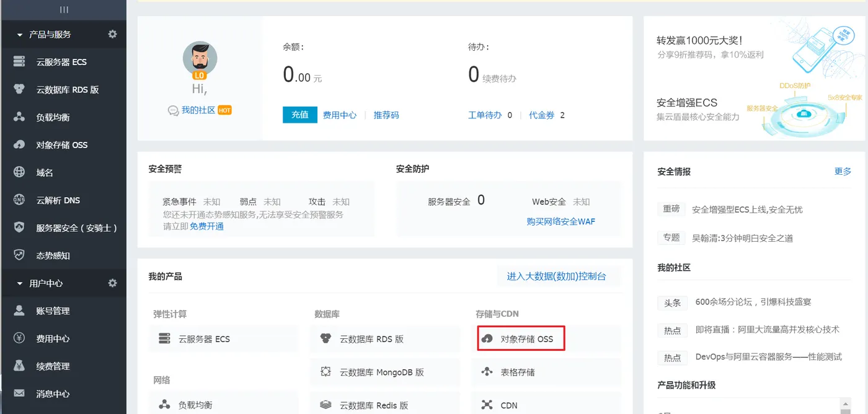868x414 pixels.
Task: Open DevOps与阿里云容器服务 article
Action: click(769, 357)
